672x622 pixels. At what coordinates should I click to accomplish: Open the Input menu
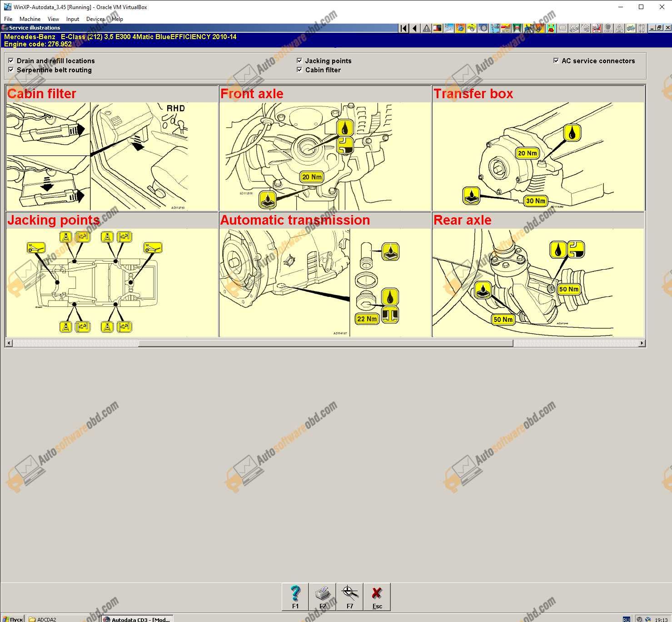tap(73, 19)
